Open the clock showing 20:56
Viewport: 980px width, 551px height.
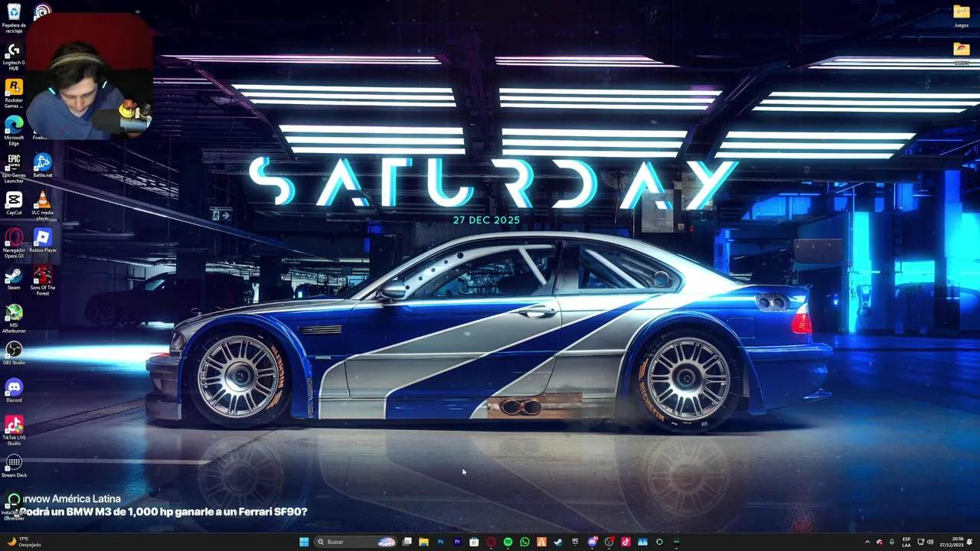pos(952,542)
